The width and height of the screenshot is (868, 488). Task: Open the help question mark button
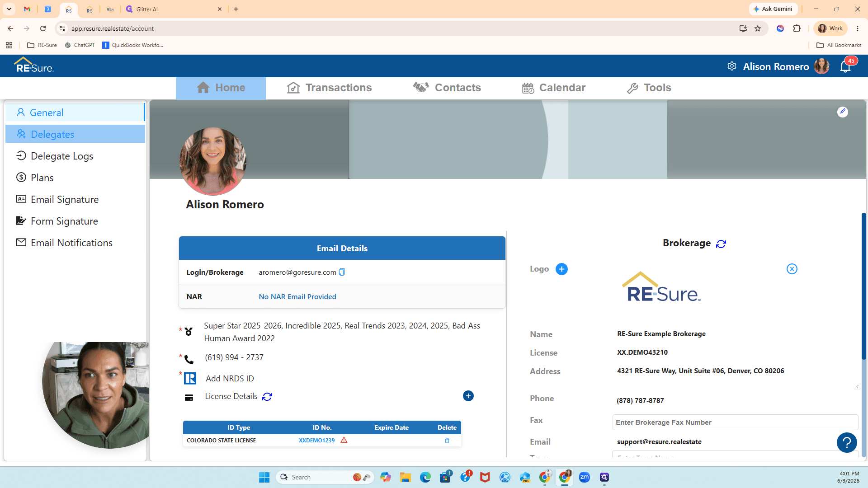[847, 443]
